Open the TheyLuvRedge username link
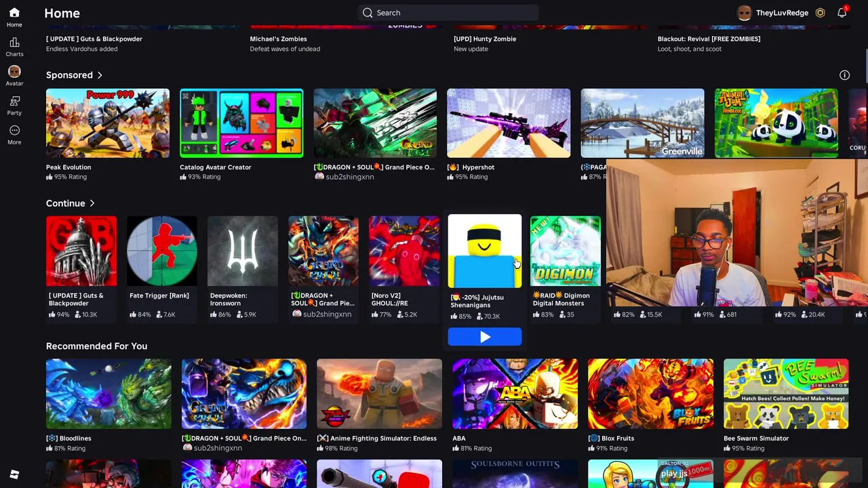This screenshot has width=868, height=488. (x=782, y=13)
